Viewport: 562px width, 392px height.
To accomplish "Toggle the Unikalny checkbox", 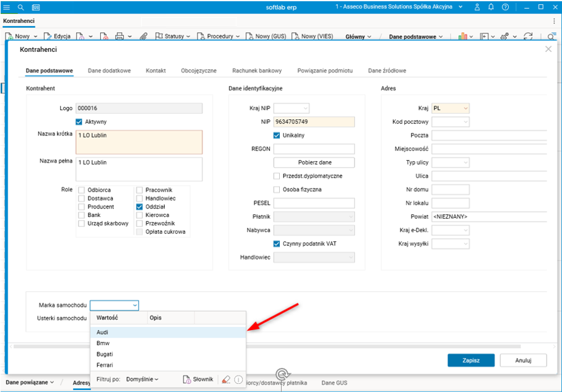I will 277,135.
